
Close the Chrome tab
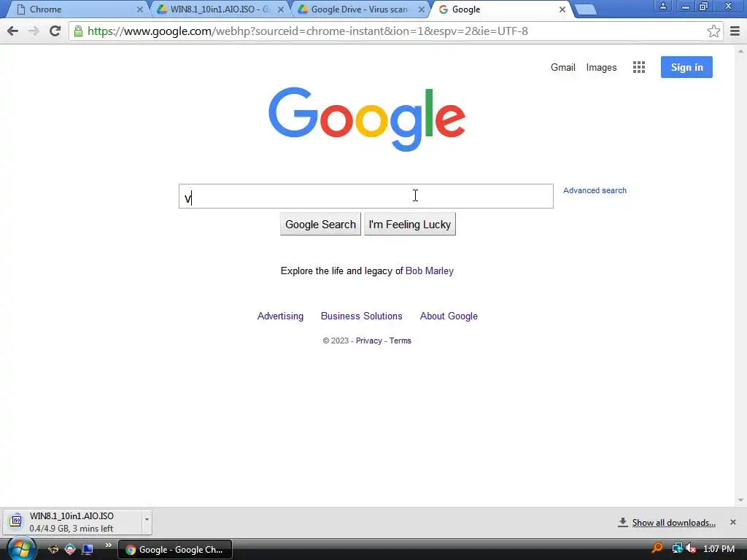[x=139, y=9]
